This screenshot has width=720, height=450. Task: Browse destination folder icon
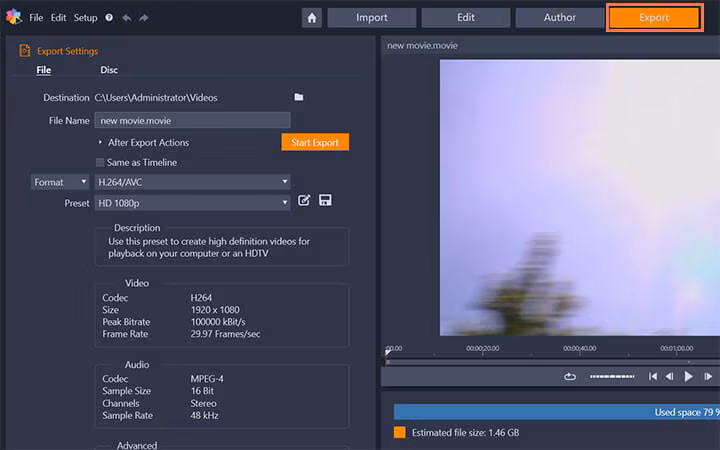[x=299, y=97]
